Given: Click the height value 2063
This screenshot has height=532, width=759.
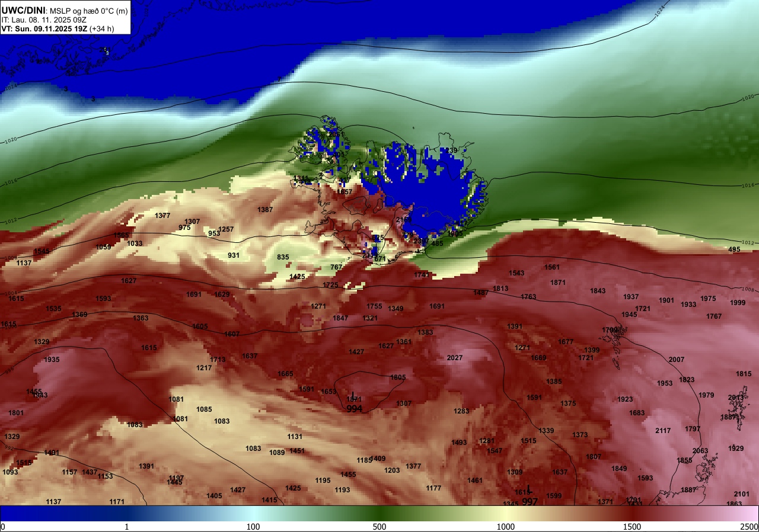Looking at the screenshot, I should tap(700, 451).
